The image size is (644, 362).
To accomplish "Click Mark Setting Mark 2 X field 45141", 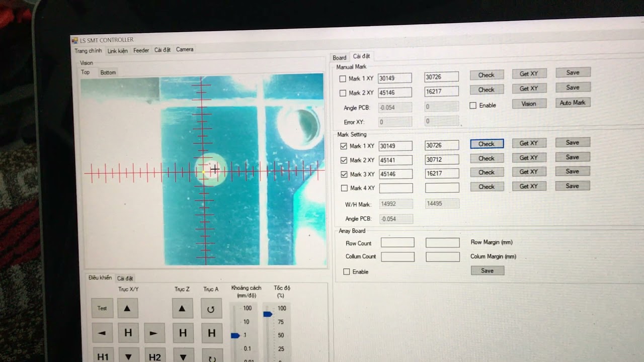I will tap(395, 160).
